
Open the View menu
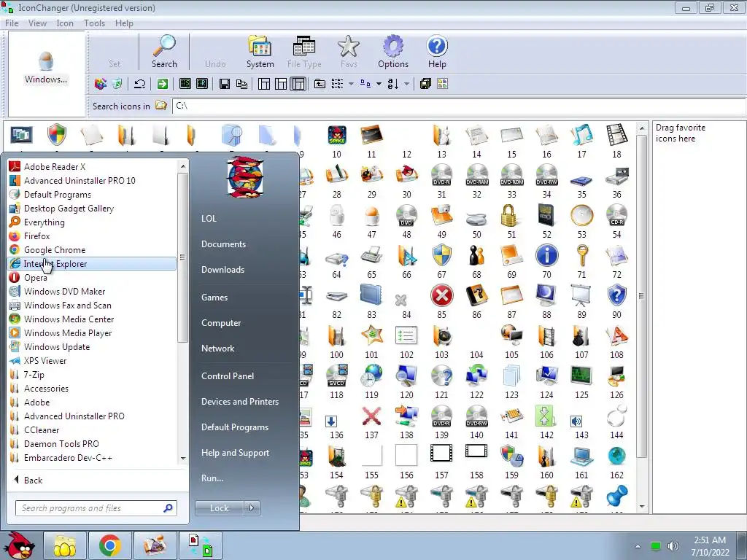[37, 23]
